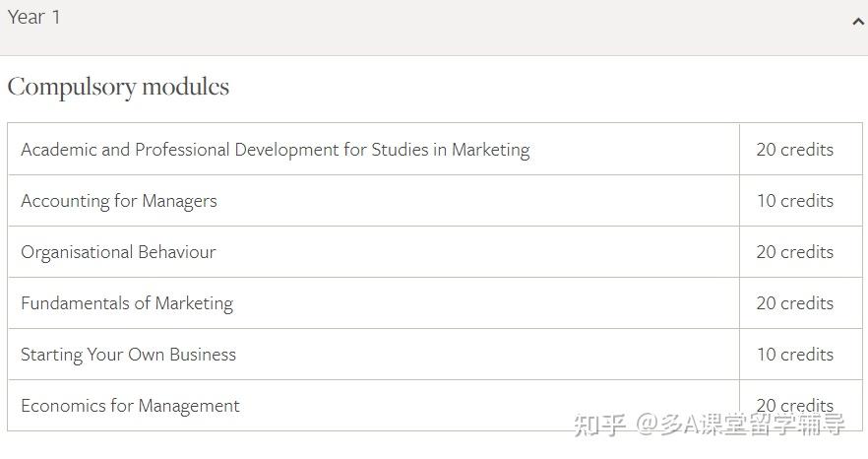Image resolution: width=868 pixels, height=459 pixels.
Task: Click the Year 1 accordion title
Action: pyautogui.click(x=33, y=18)
